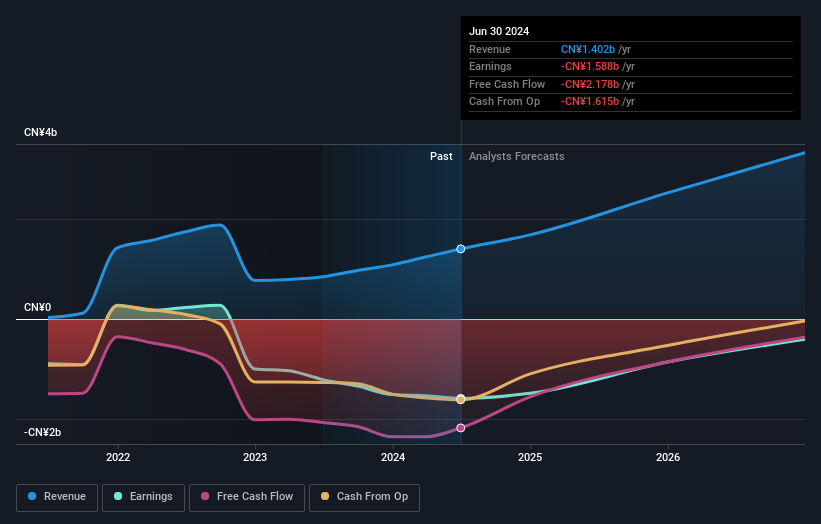Image resolution: width=821 pixels, height=524 pixels.
Task: Select the Cash From Op marker at Jun 2024
Action: 461,399
